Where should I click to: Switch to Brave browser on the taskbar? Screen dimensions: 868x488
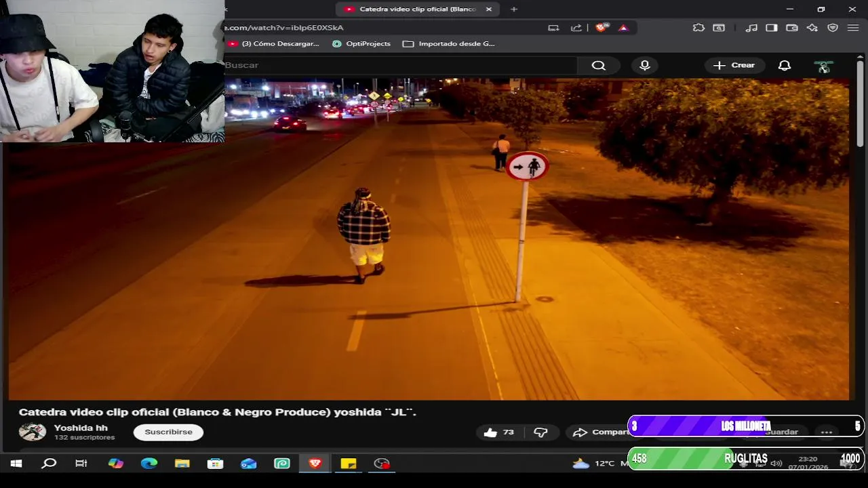click(x=315, y=464)
